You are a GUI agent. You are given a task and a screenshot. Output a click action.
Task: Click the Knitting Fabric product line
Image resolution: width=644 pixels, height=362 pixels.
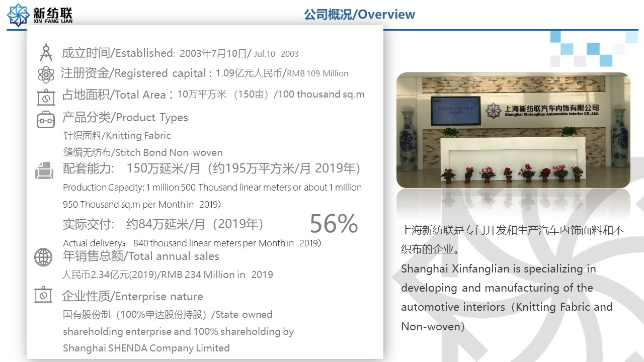point(117,136)
